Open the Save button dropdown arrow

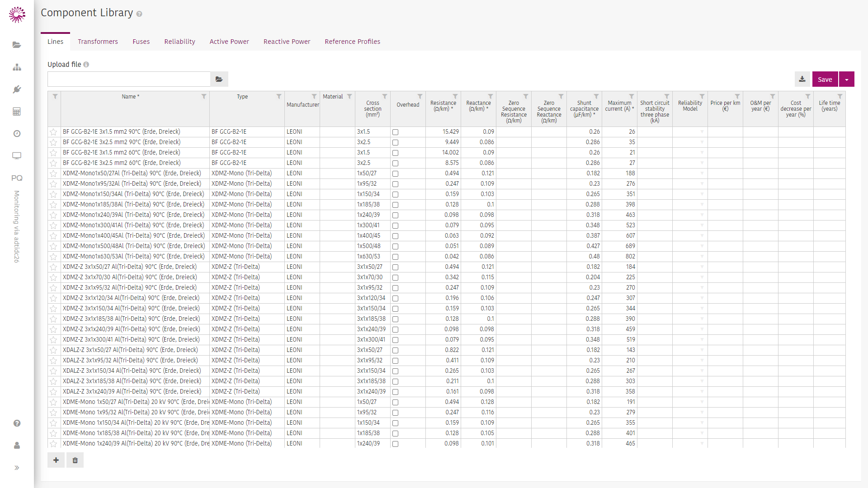click(x=847, y=79)
